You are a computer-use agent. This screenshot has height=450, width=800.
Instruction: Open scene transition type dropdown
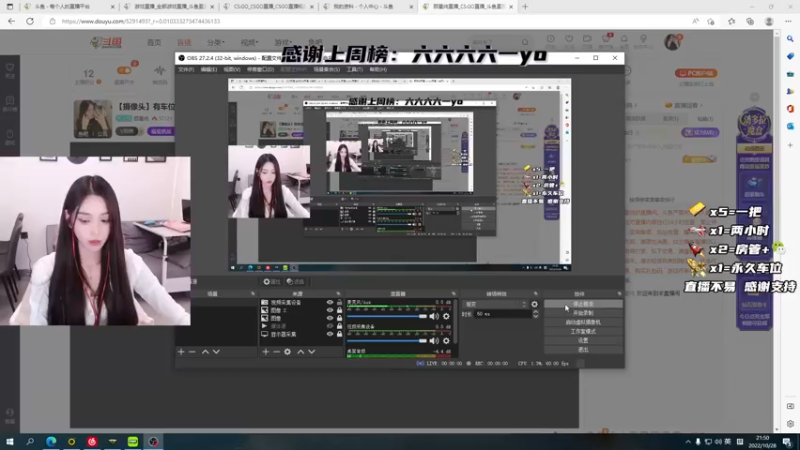tap(495, 304)
